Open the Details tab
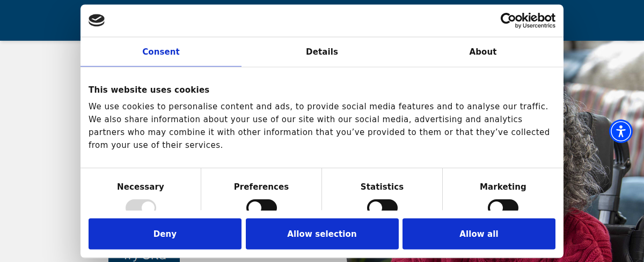This screenshot has width=644, height=262. coord(322,52)
